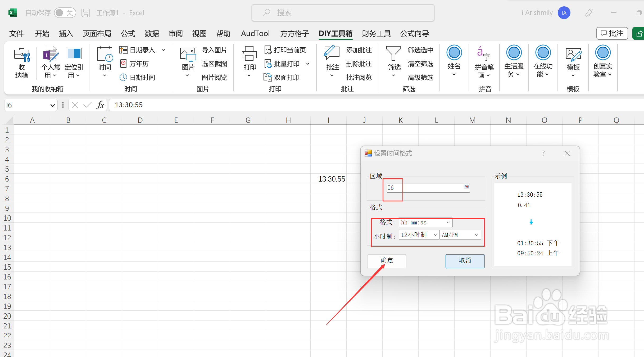Screen dimensions: 644x357
Task: Click the range selector icon in 区域 field
Action: coord(466,187)
